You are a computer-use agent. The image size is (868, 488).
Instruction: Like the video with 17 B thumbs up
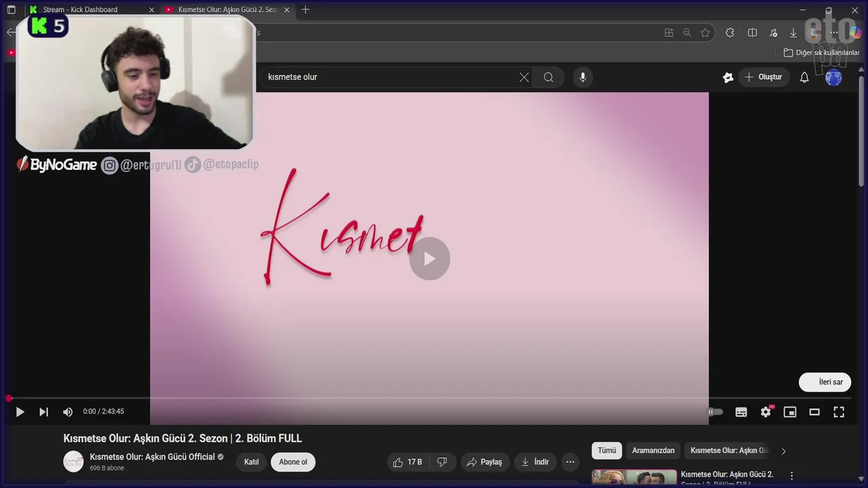[408, 462]
